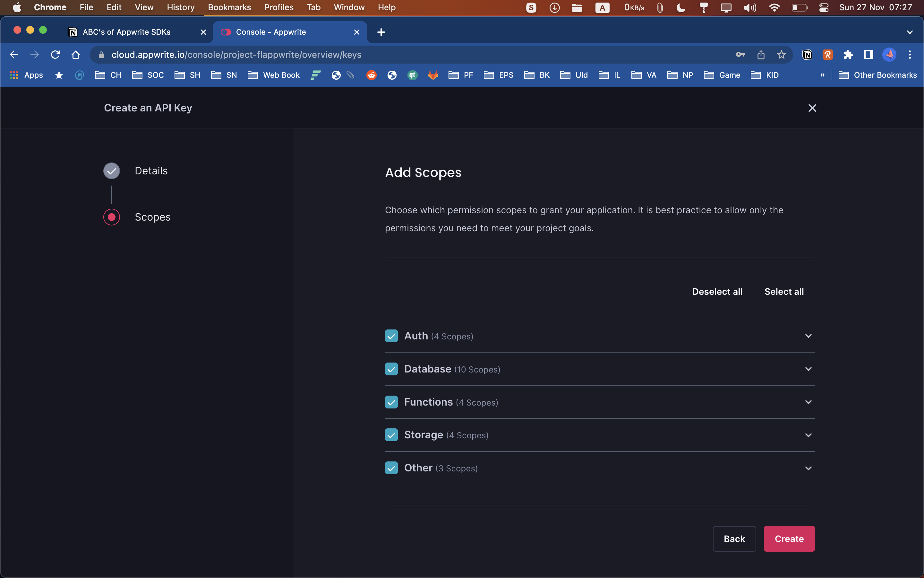Open Chrome's three-dot menu

910,55
